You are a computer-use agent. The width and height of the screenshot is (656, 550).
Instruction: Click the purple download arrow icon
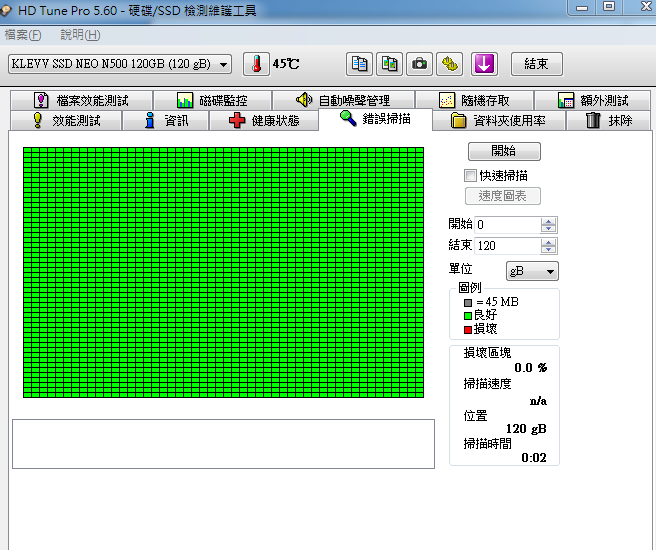[x=484, y=64]
